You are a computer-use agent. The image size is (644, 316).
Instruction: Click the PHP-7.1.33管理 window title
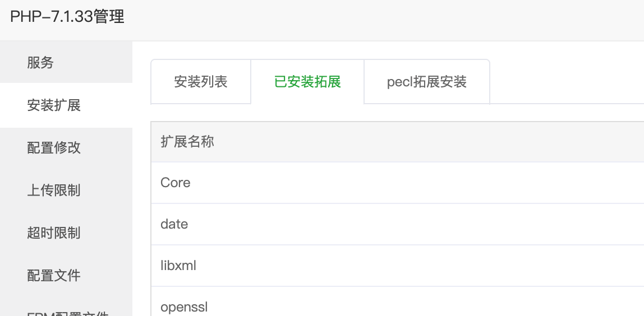coord(67,17)
